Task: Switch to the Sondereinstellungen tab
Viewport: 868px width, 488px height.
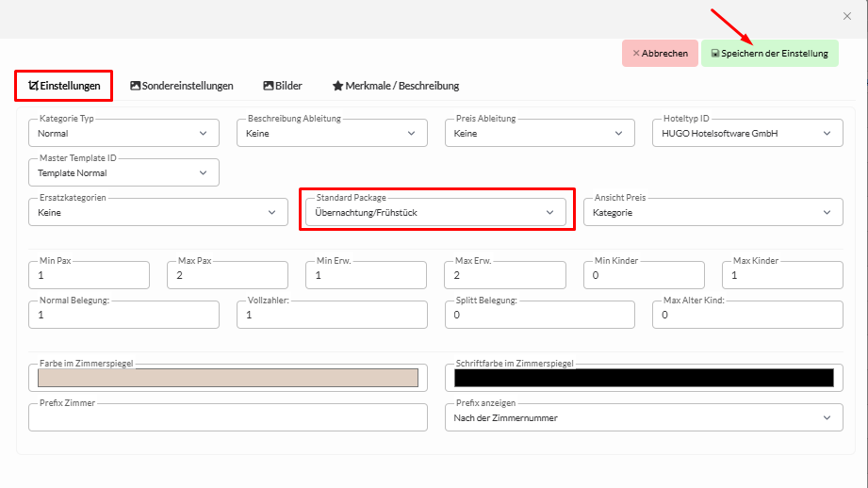Action: (182, 86)
